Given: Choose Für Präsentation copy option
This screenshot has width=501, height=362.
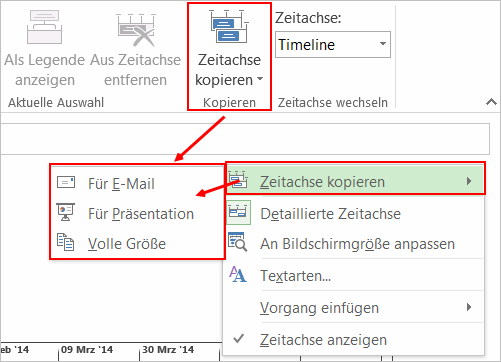Looking at the screenshot, I should [x=137, y=213].
